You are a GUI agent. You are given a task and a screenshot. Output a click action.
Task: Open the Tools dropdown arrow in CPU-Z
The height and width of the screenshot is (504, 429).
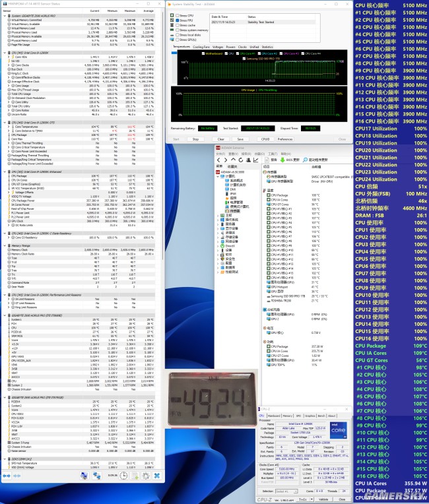coord(312,499)
